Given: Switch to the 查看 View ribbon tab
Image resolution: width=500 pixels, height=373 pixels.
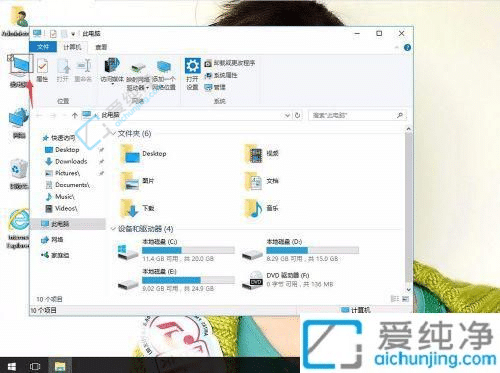Looking at the screenshot, I should tap(101, 47).
